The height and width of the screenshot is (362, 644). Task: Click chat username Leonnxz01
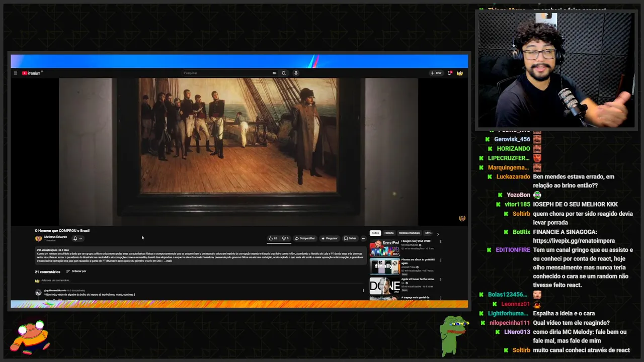click(516, 304)
